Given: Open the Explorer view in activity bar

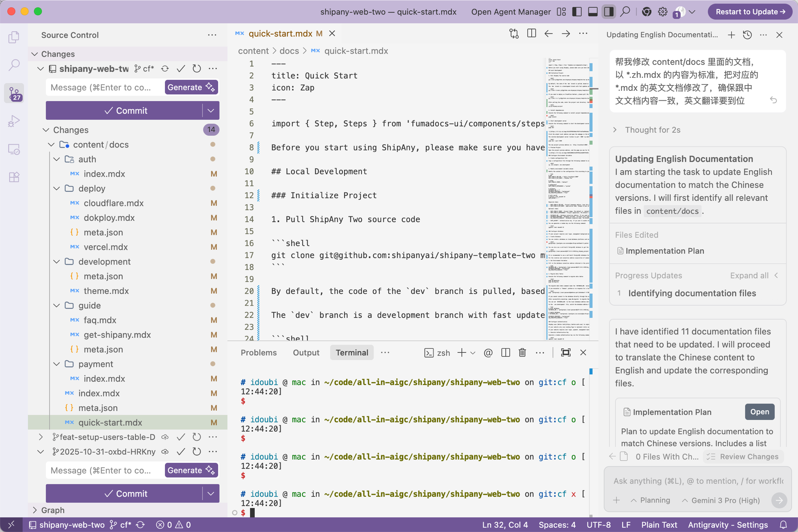Looking at the screenshot, I should click(14, 37).
